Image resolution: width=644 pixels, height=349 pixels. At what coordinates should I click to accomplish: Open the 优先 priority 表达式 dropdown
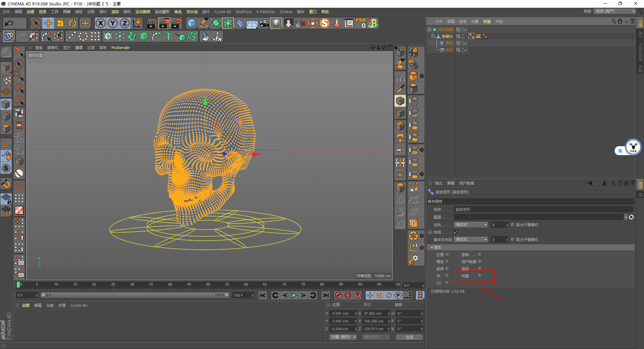click(471, 225)
